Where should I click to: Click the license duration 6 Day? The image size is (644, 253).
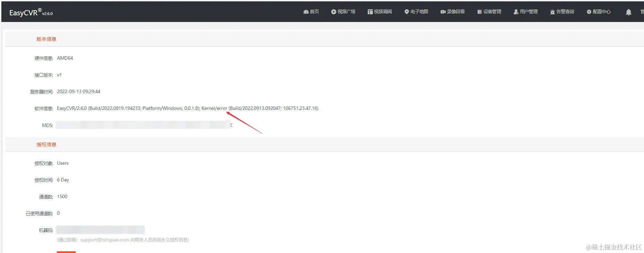point(63,180)
